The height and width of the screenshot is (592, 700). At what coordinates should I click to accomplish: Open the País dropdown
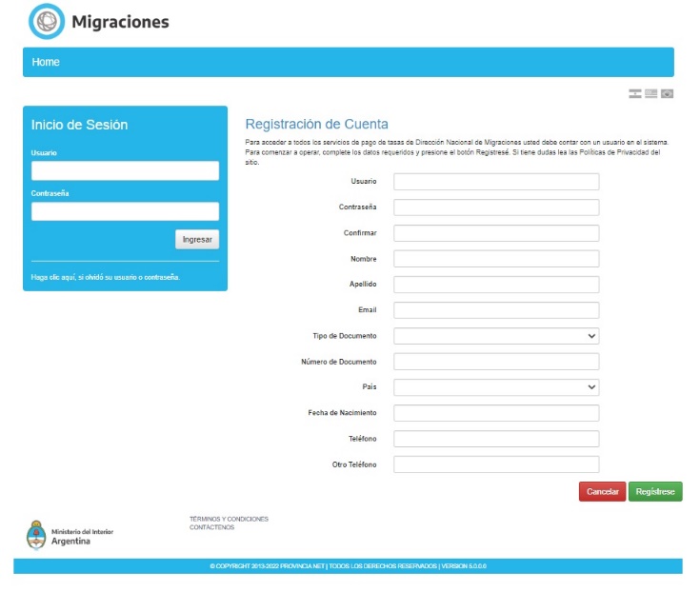coord(496,387)
